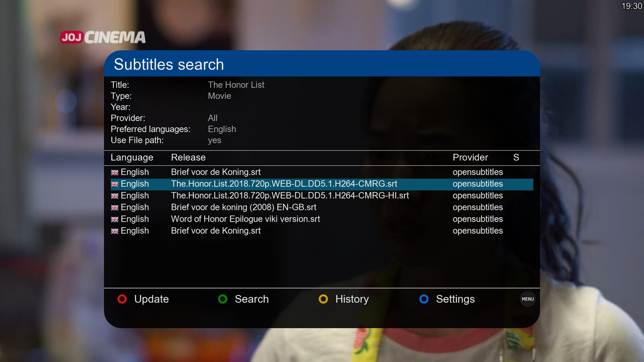The image size is (644, 362).
Task: Click the Use File path: label
Action: click(x=137, y=140)
